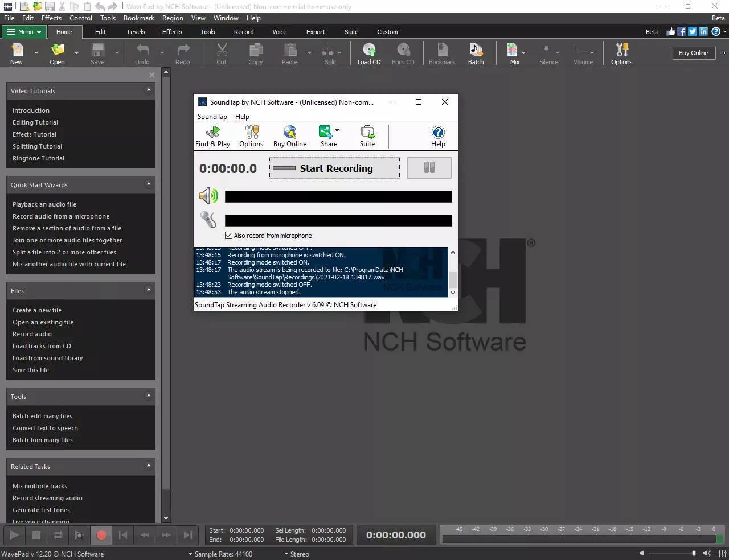Viewport: 729px width, 560px height.
Task: Open the Editing Tutorial link
Action: click(35, 122)
